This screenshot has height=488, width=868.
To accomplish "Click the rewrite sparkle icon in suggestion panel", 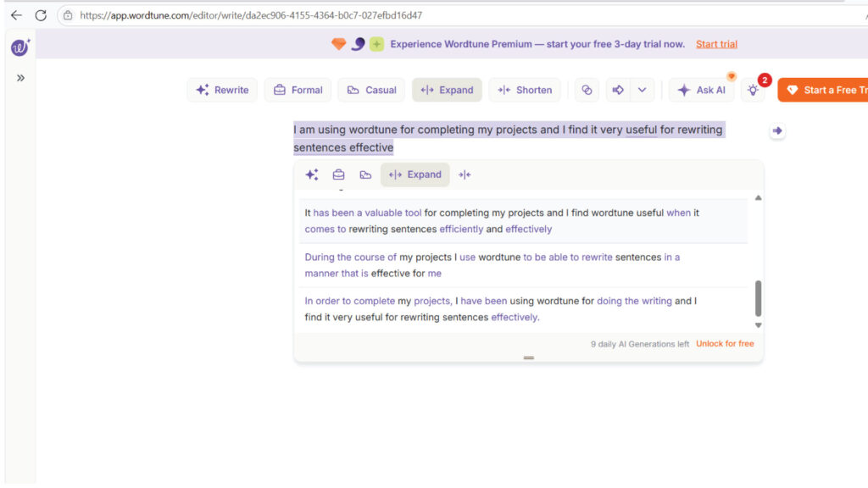I will 312,175.
